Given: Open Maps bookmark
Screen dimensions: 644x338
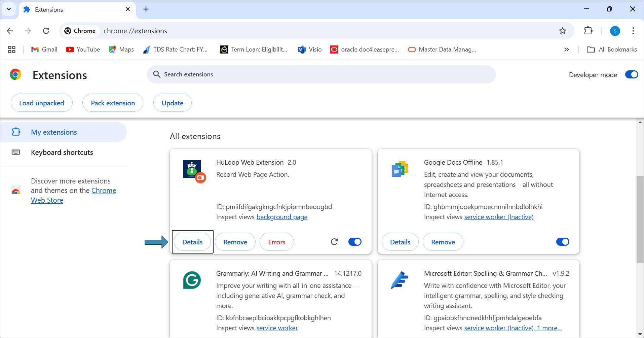Looking at the screenshot, I should coord(121,49).
